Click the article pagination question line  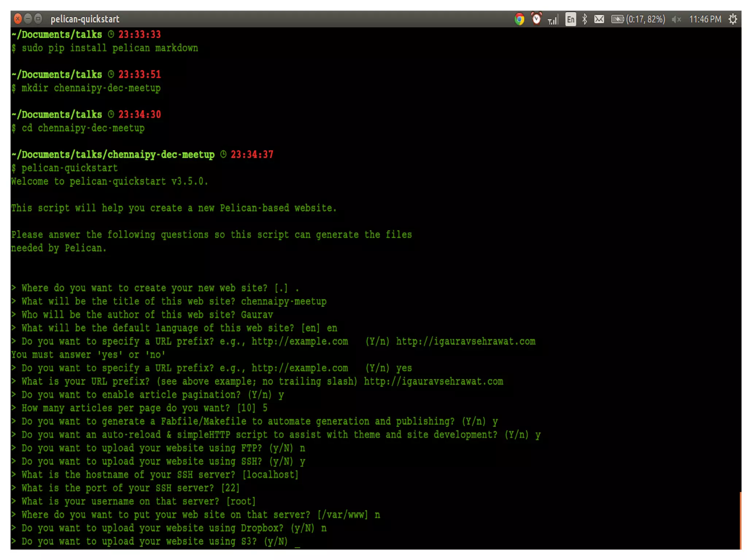pyautogui.click(x=147, y=395)
